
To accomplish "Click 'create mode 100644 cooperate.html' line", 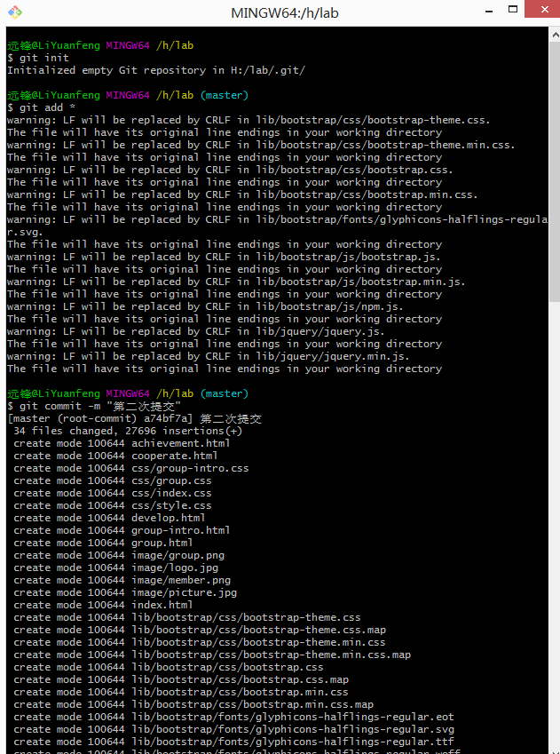I will coord(115,456).
